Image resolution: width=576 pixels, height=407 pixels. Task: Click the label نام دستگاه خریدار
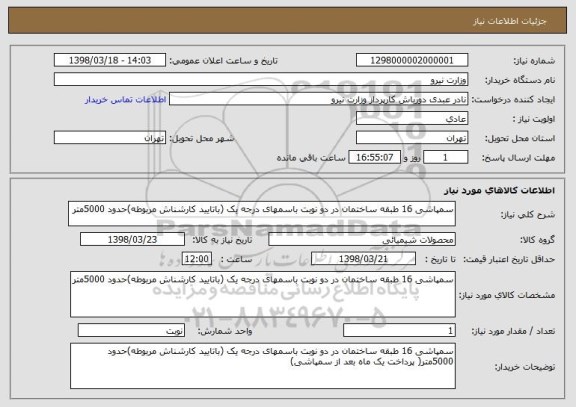coord(521,80)
